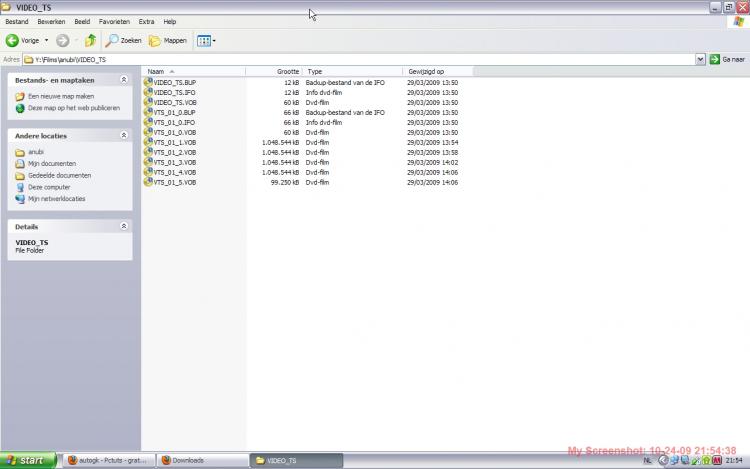
Task: Open the Windows Start menu
Action: click(28, 460)
